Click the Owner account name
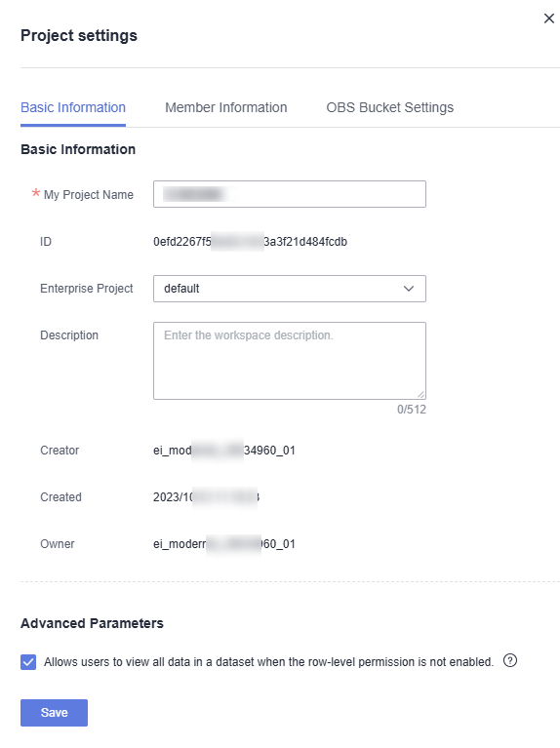 point(224,544)
